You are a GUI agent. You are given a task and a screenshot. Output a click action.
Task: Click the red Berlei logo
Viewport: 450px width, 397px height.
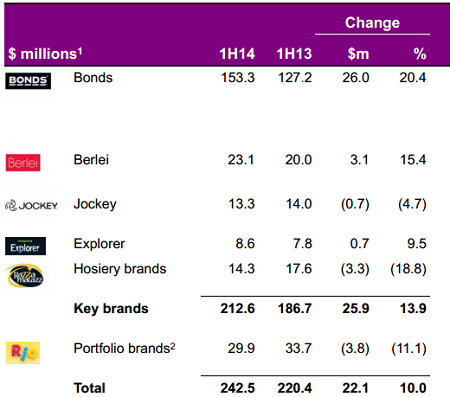[23, 163]
